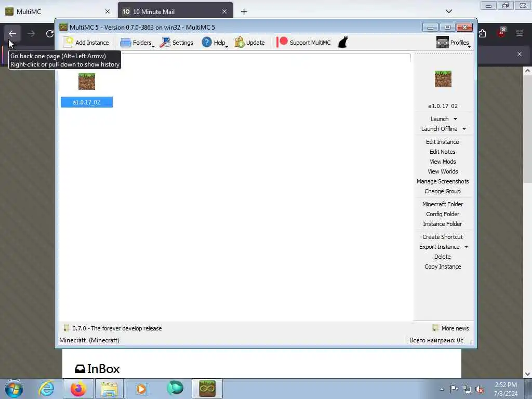Image resolution: width=532 pixels, height=399 pixels.
Task: Open the Folders toolbar menu
Action: (x=137, y=43)
